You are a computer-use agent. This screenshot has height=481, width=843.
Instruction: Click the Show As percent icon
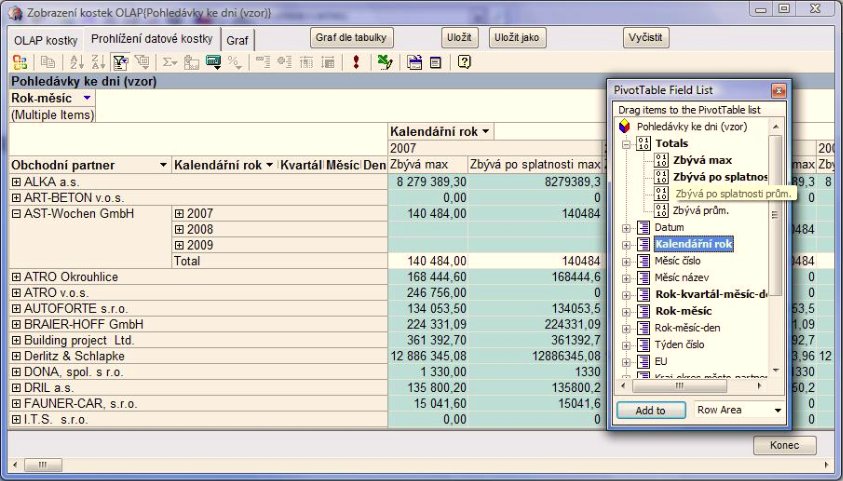click(234, 62)
